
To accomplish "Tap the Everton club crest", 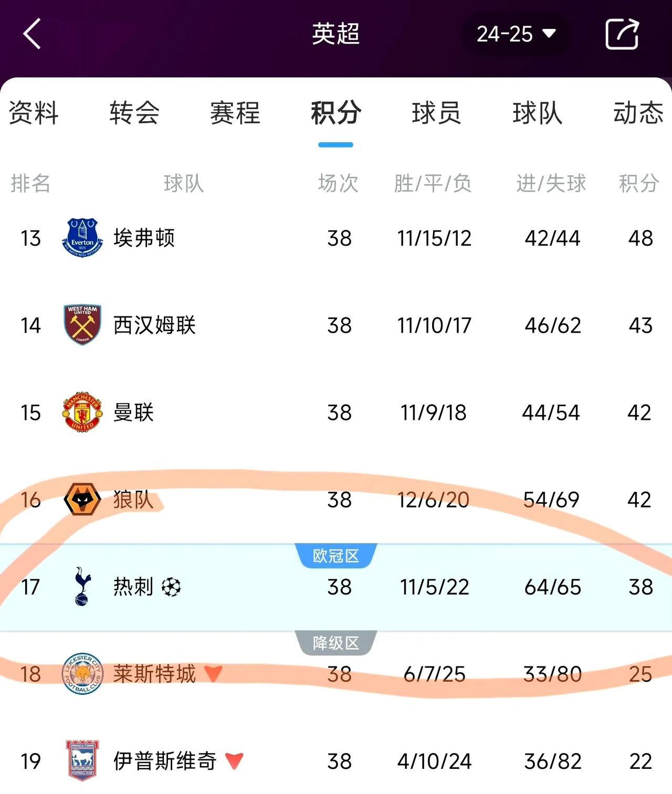I will tap(82, 238).
